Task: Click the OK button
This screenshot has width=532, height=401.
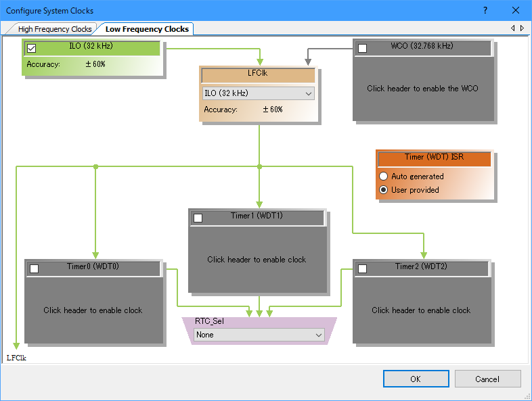Action: 416,379
